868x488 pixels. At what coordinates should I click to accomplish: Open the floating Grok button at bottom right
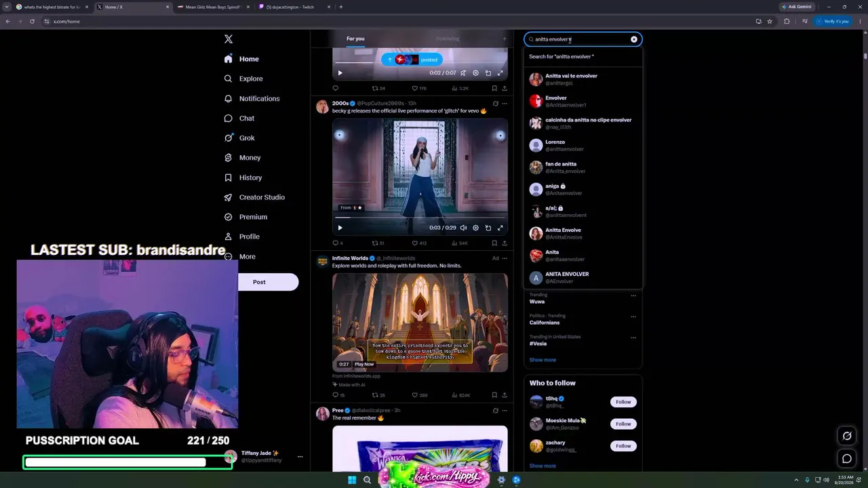(x=847, y=436)
